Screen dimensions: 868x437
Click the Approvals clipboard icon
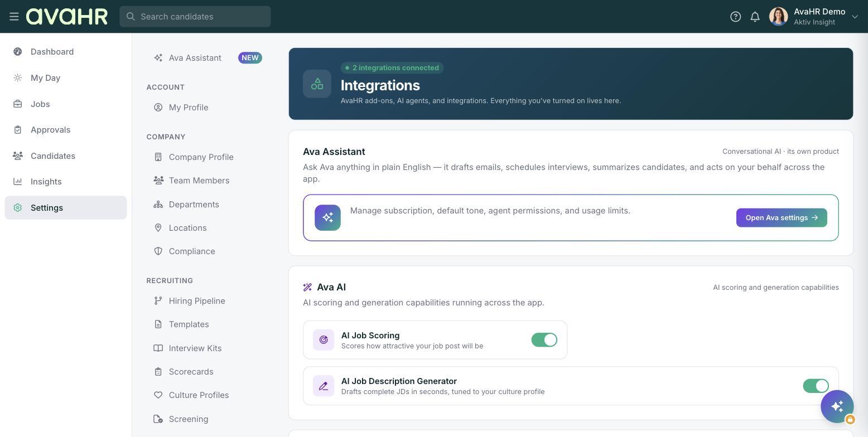pyautogui.click(x=18, y=130)
